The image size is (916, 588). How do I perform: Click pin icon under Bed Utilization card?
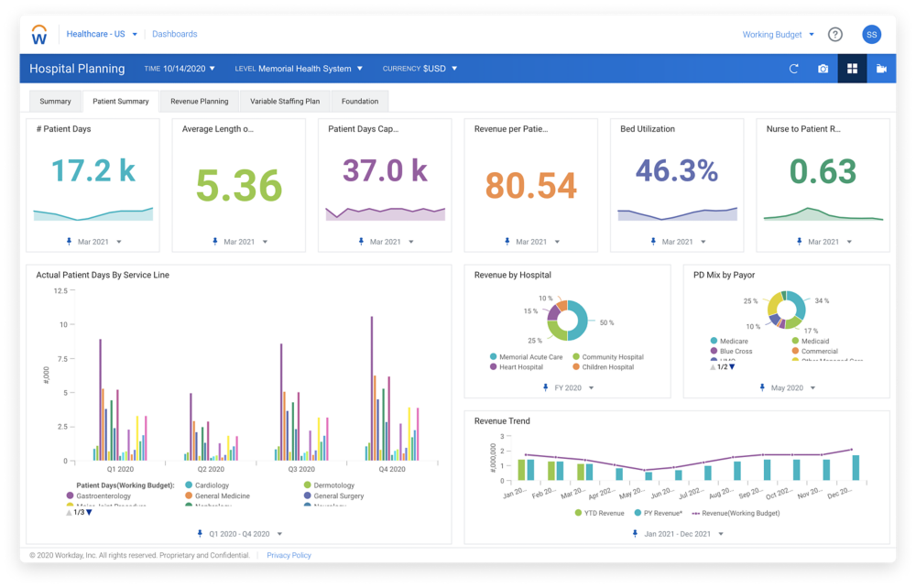[653, 242]
